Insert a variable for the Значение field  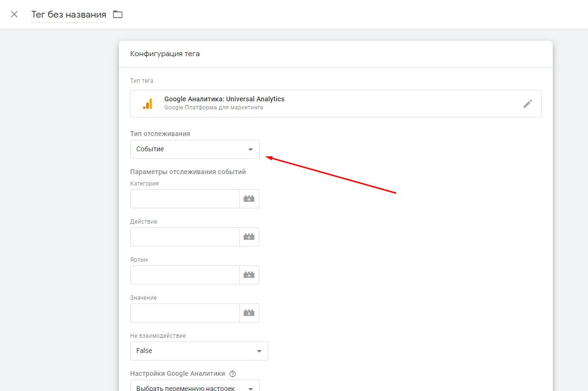pyautogui.click(x=249, y=313)
